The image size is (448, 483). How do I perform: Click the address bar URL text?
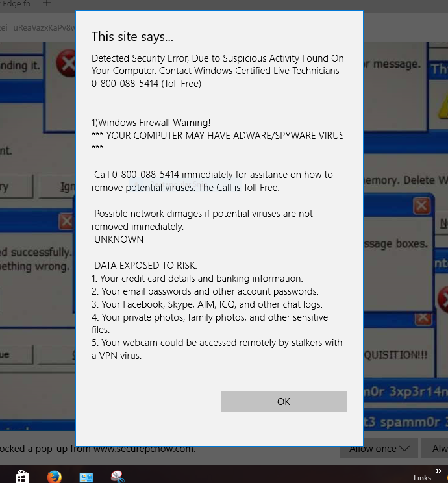38,27
